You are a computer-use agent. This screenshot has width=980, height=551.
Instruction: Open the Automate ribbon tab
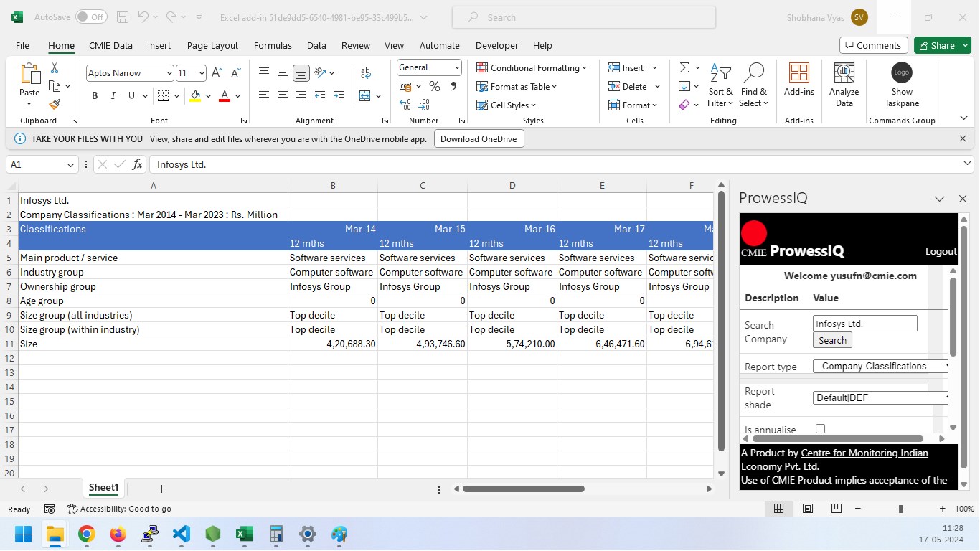pyautogui.click(x=440, y=45)
